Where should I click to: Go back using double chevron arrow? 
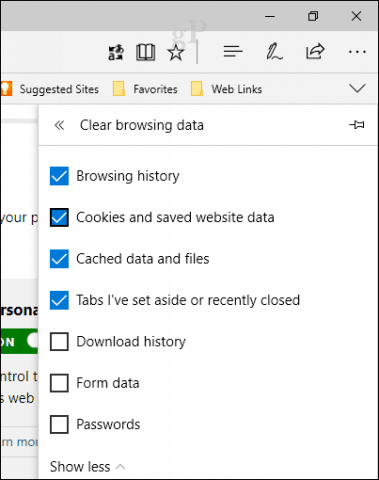(x=59, y=125)
